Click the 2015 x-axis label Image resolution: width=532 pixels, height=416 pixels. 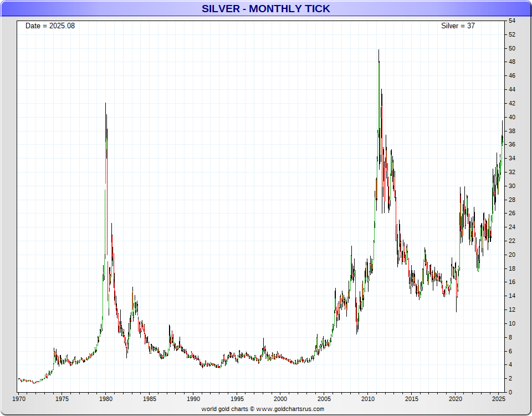412,399
